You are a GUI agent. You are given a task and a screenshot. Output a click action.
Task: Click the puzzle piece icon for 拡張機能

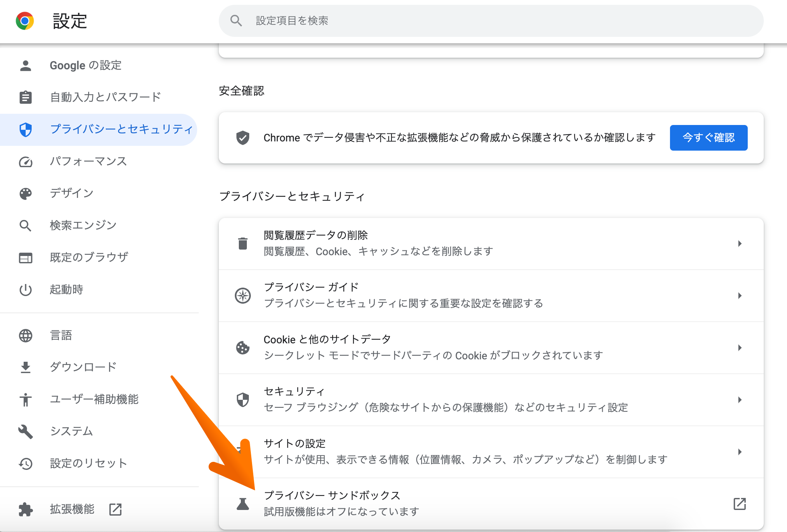26,509
